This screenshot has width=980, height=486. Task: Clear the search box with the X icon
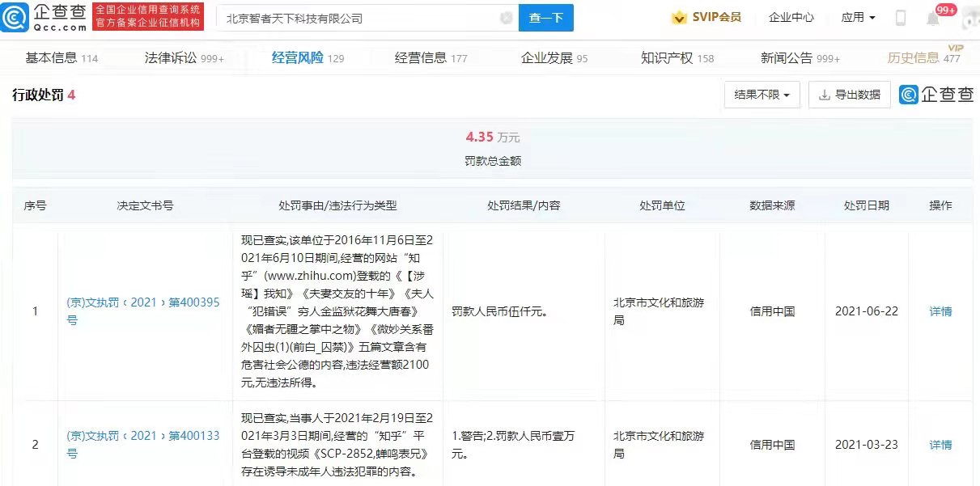[x=506, y=18]
